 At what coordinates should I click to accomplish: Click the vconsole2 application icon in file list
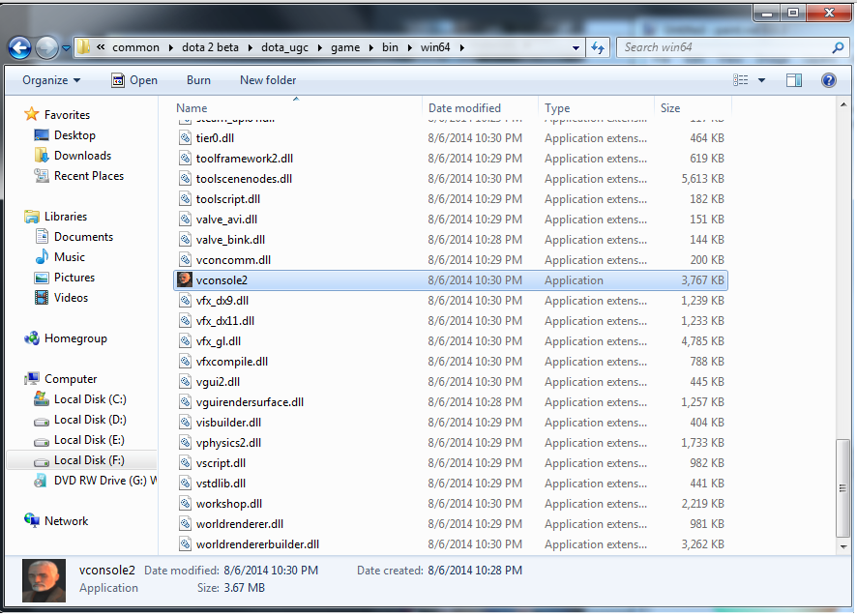coord(185,279)
